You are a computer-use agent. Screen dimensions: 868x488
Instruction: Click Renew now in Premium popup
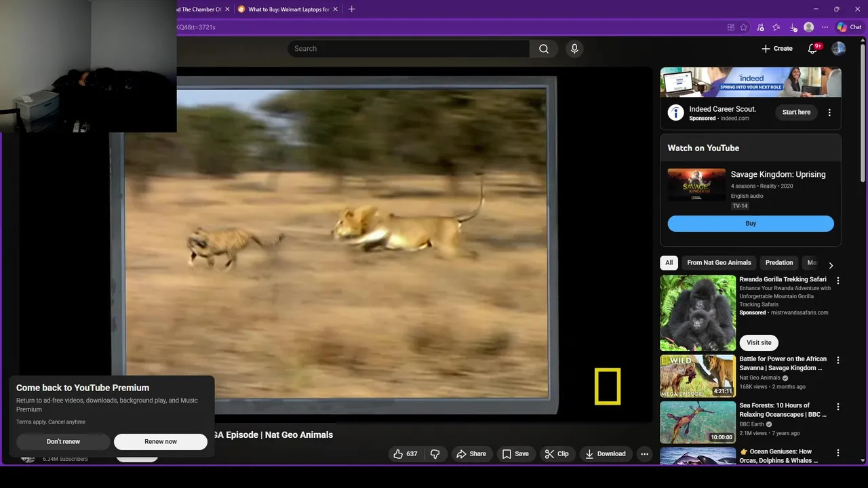[161, 442]
